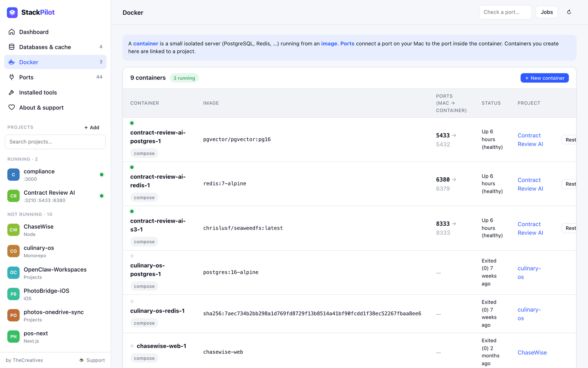The width and height of the screenshot is (588, 368).
Task: Select OpenClaw-Workspaces project
Action: pyautogui.click(x=55, y=273)
